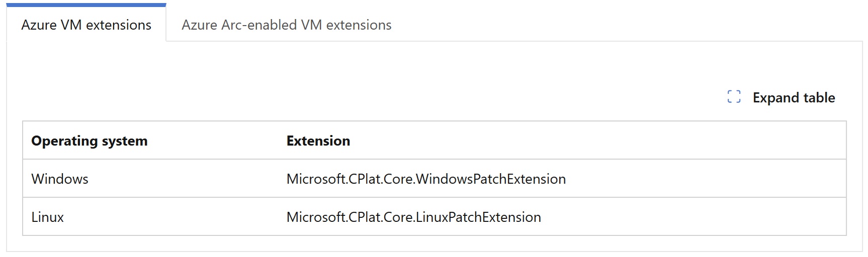The image size is (868, 257).
Task: Click the Expand table text button
Action: tap(794, 97)
